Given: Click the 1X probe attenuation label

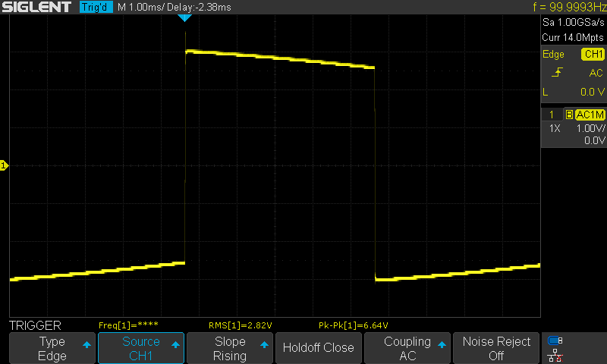Looking at the screenshot, I should point(555,128).
